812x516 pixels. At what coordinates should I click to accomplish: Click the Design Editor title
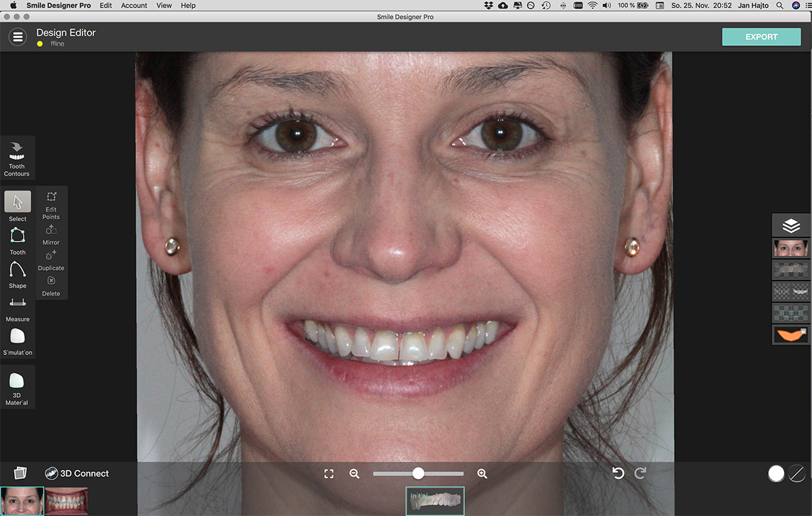coord(66,32)
